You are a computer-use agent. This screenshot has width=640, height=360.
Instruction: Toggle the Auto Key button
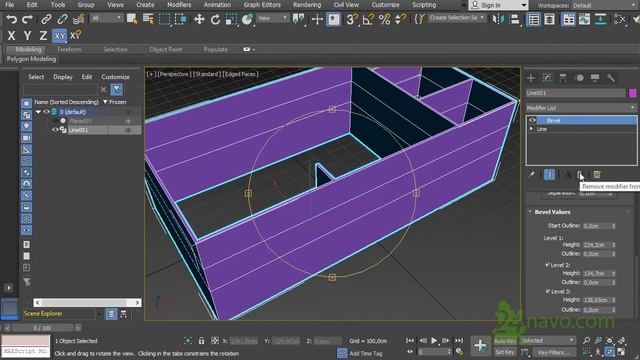(505, 341)
